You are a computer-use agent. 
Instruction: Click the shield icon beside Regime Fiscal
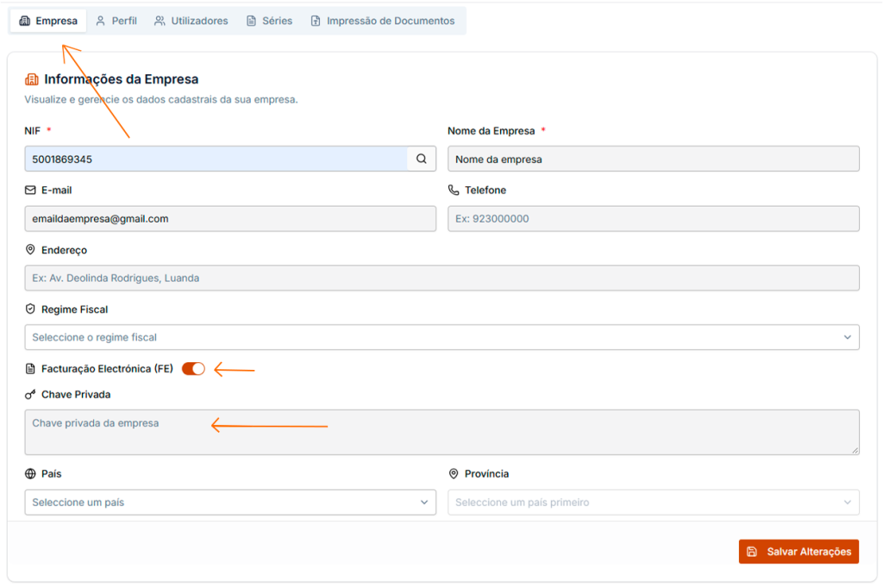point(30,309)
